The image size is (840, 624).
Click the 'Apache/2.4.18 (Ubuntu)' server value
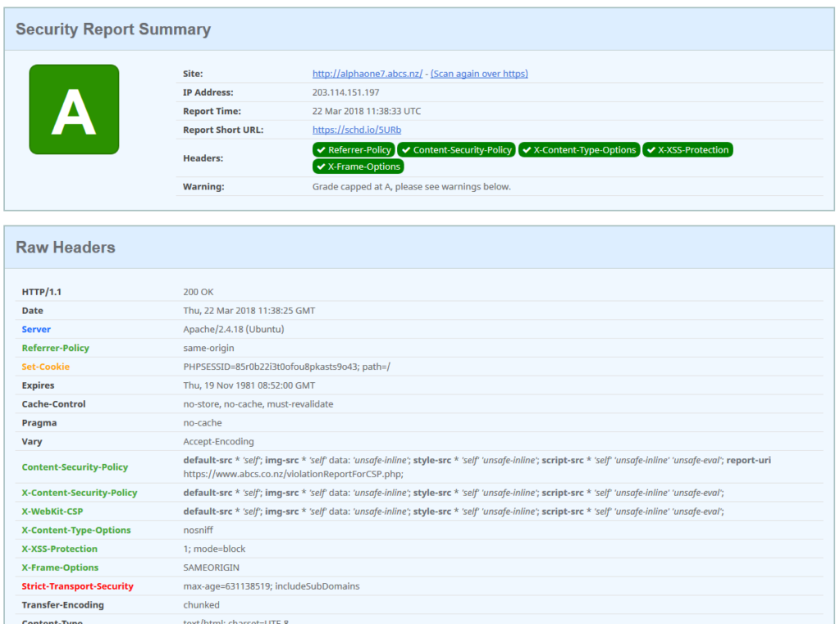[234, 330]
